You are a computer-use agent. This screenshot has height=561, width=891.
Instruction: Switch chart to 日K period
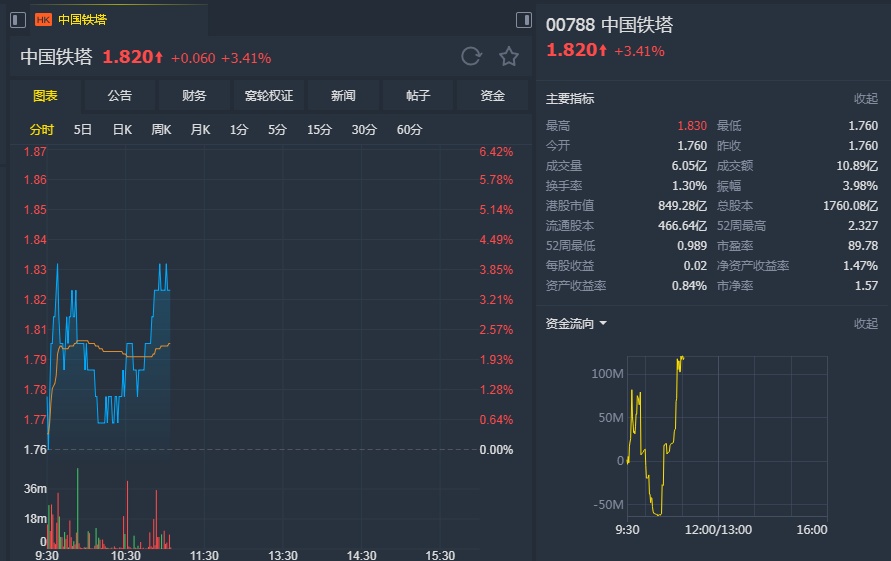(x=122, y=129)
